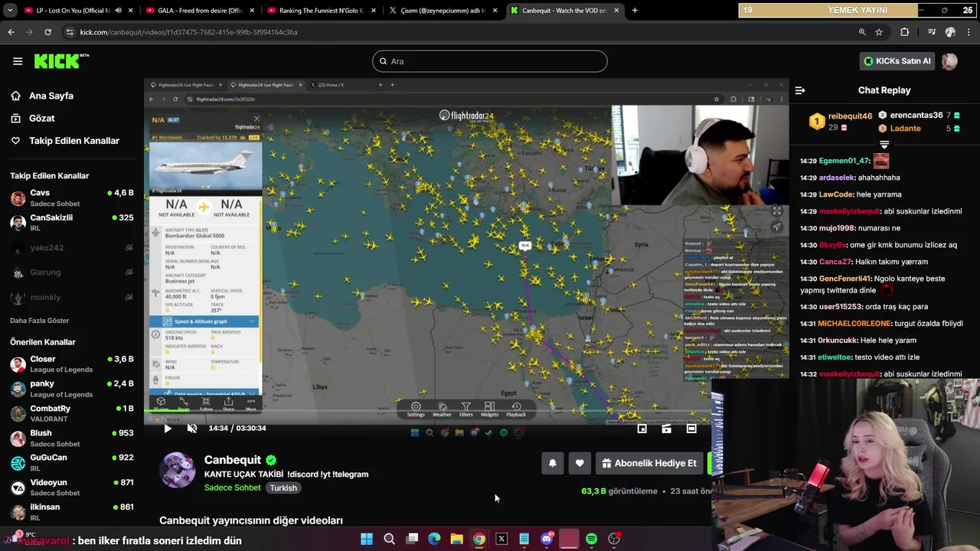Image resolution: width=980 pixels, height=551 pixels.
Task: Switch to the GALA - Freed from desire tab
Action: point(199,11)
